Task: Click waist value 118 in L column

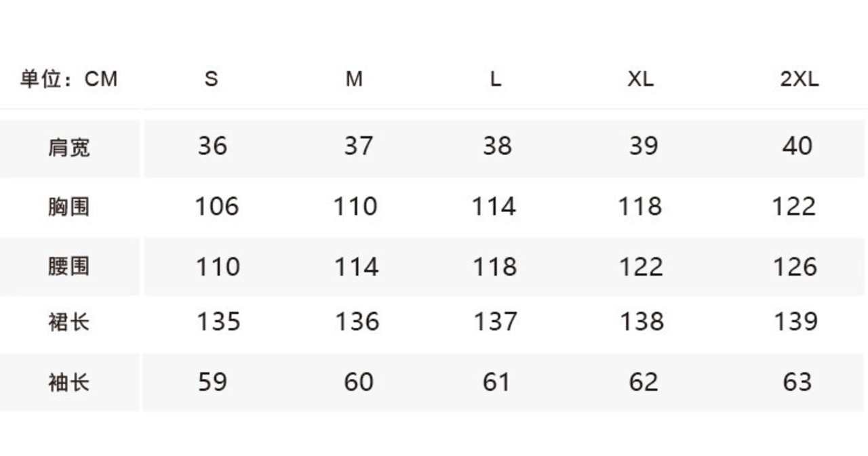Action: (495, 266)
